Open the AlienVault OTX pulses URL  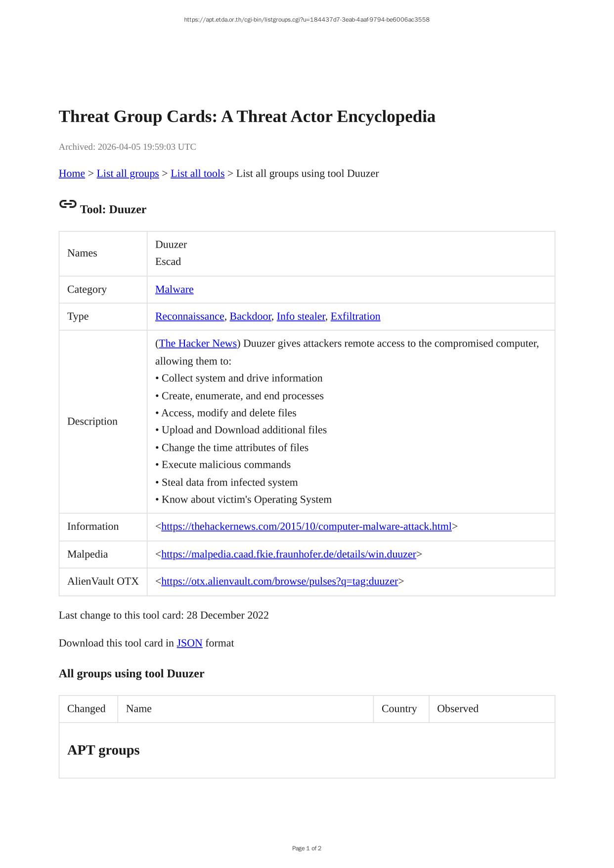tap(279, 581)
